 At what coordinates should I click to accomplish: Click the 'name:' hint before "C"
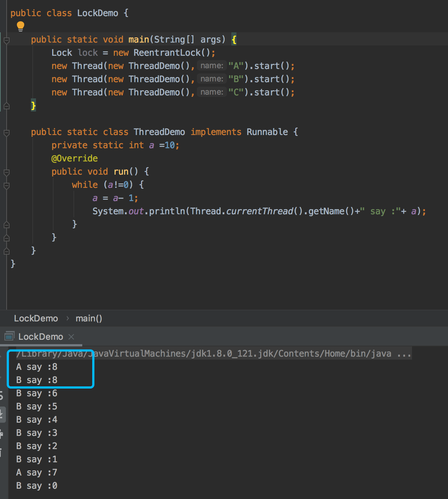pyautogui.click(x=212, y=92)
